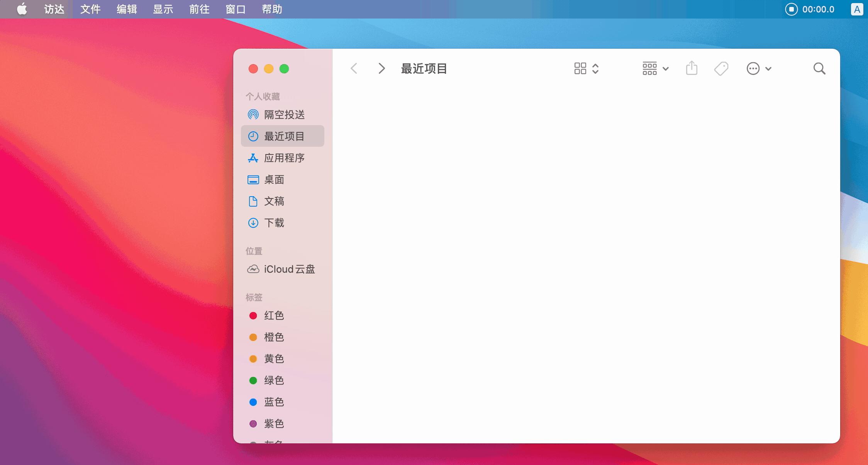Select Desktop (桌面) in sidebar
The width and height of the screenshot is (868, 465).
274,180
